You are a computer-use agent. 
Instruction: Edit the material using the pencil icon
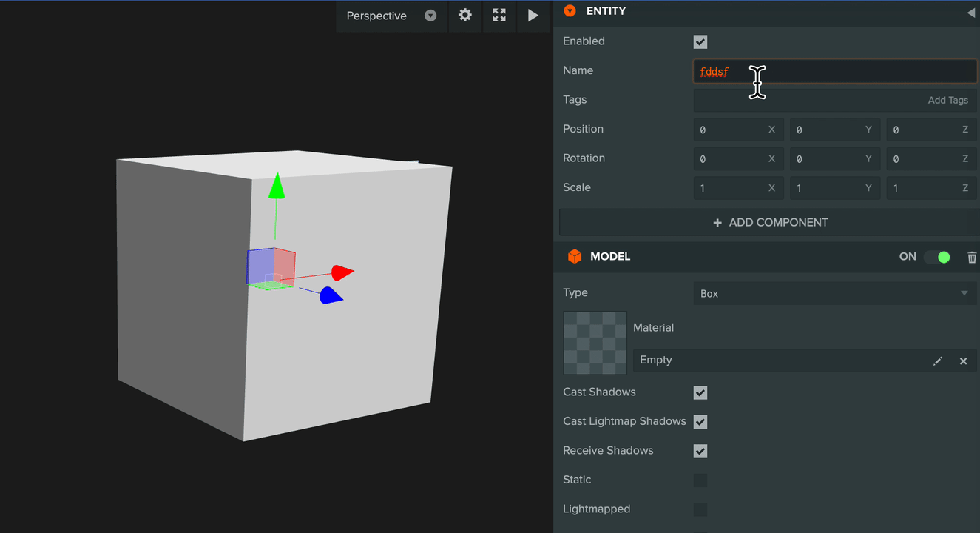click(x=937, y=361)
